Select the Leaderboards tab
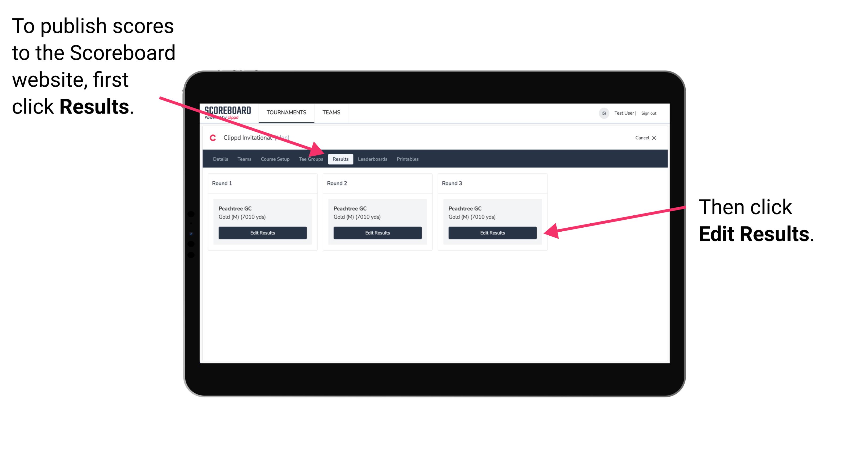This screenshot has height=467, width=868. (x=373, y=159)
